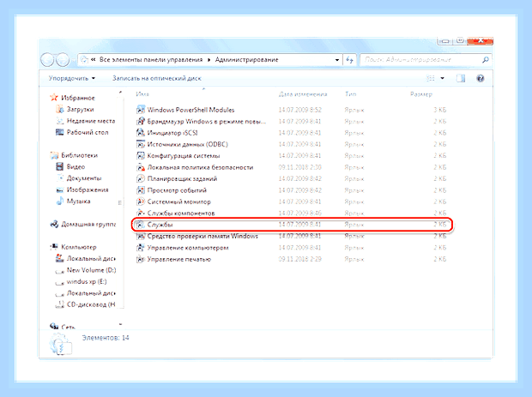Click the Элементов: 14 status text

click(106, 338)
